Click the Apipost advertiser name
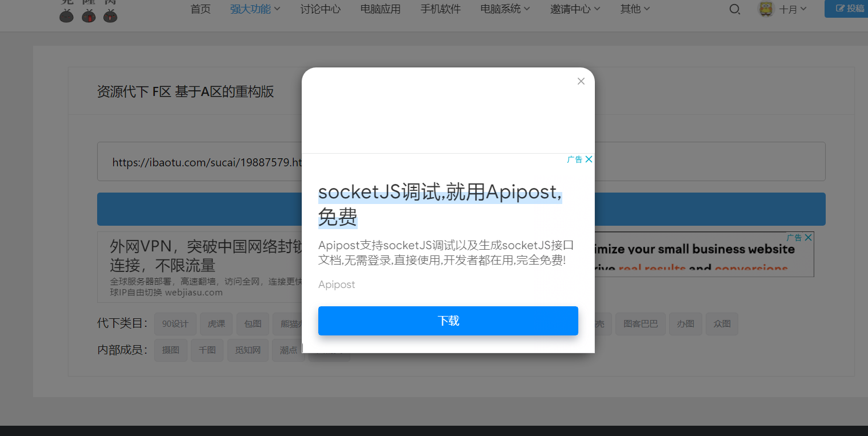The image size is (868, 436). (x=337, y=285)
